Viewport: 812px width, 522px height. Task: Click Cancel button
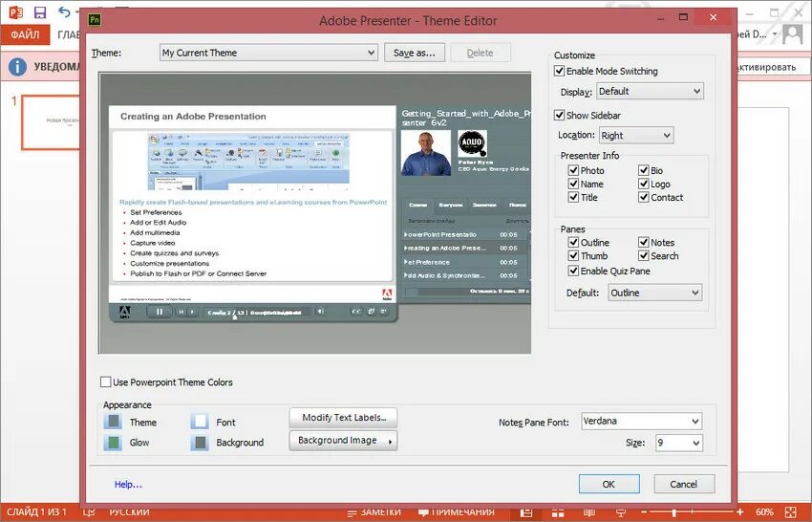tap(684, 484)
